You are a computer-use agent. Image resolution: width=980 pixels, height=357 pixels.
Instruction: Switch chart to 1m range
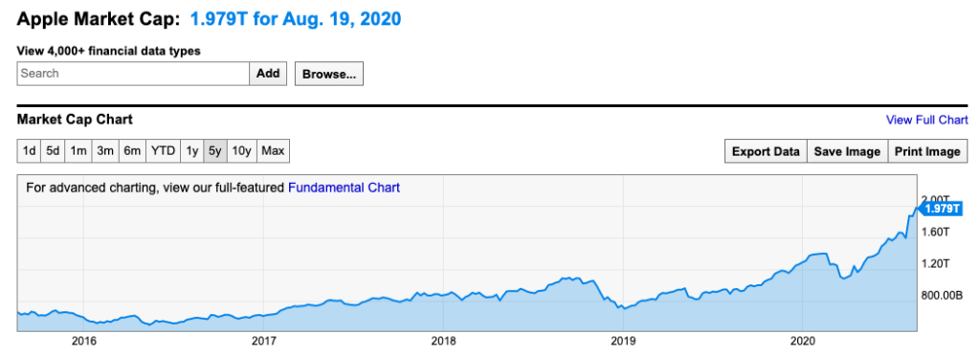pos(78,151)
